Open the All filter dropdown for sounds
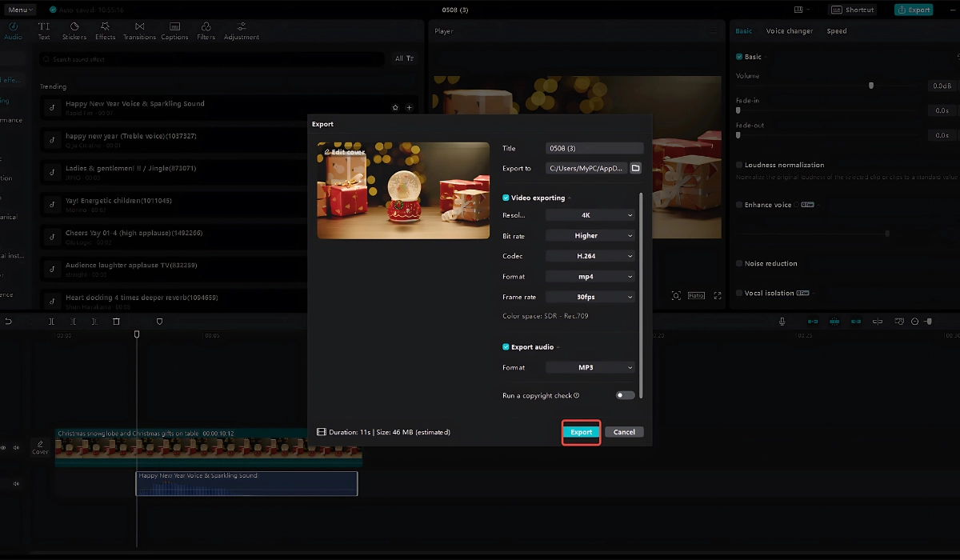The height and width of the screenshot is (560, 960). coord(405,58)
